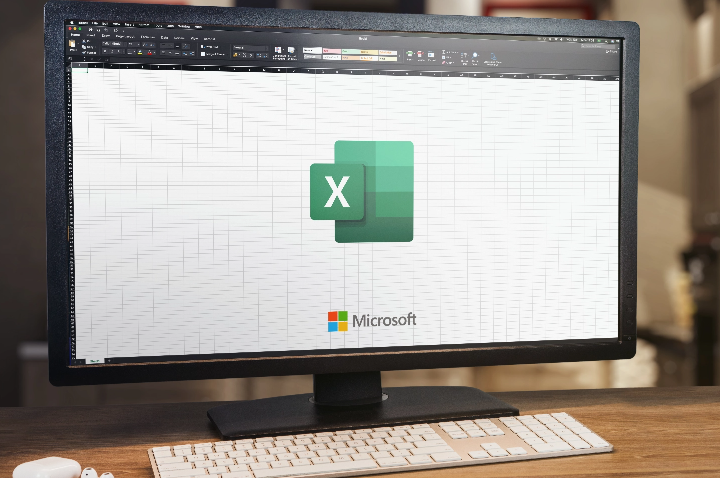Click the Format cells icon
Image resolution: width=720 pixels, height=478 pixels.
[431, 54]
